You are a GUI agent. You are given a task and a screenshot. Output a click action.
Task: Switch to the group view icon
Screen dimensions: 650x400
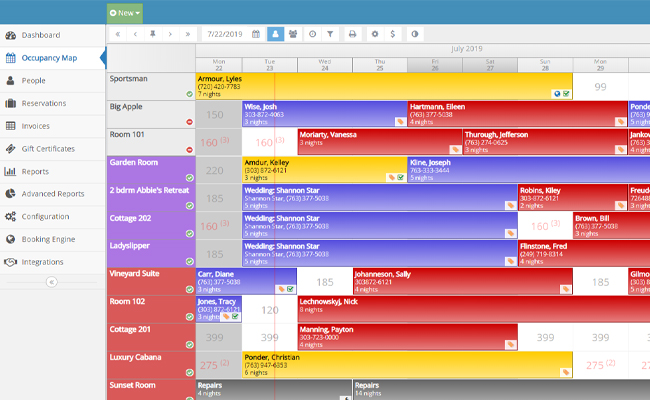point(293,34)
